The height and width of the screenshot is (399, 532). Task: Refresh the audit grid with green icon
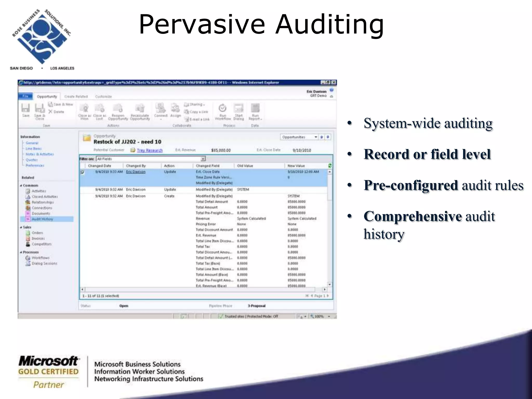330,166
